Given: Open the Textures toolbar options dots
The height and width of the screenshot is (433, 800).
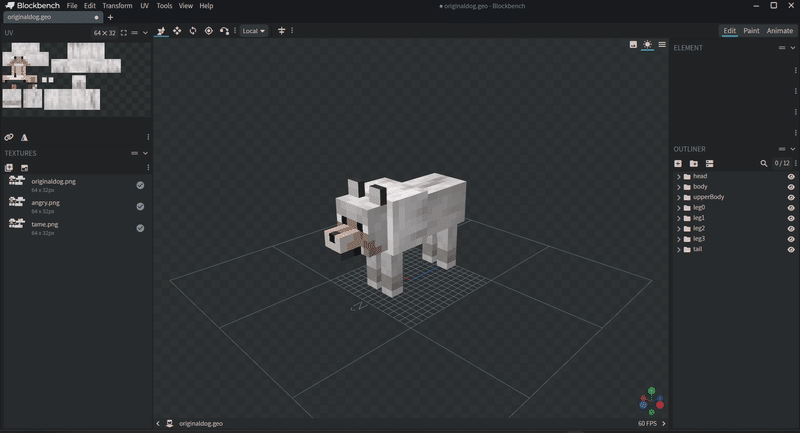Looking at the screenshot, I should pyautogui.click(x=148, y=168).
